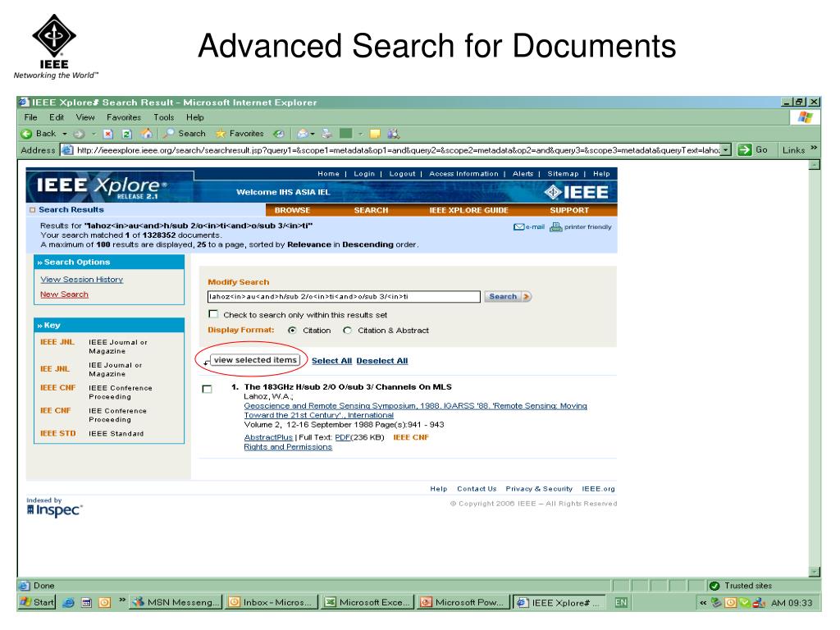
Task: Open the SUPPORT tab
Action: point(569,211)
